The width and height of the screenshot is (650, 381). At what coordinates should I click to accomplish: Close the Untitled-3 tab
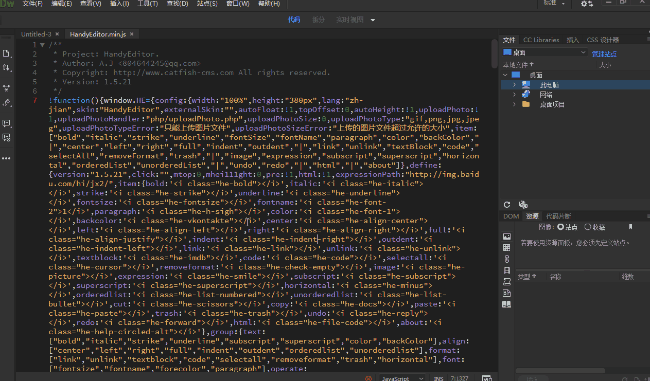(x=57, y=34)
